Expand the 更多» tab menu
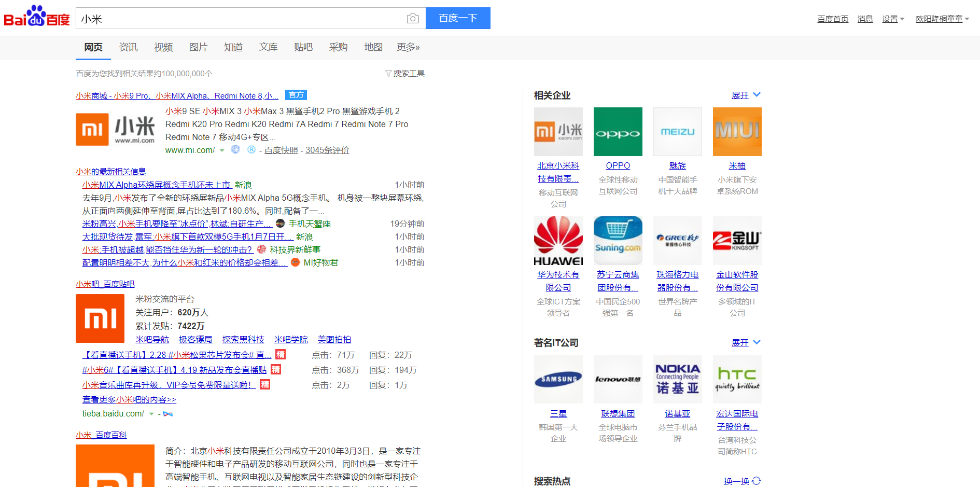Viewport: 980px width, 487px height. click(408, 47)
